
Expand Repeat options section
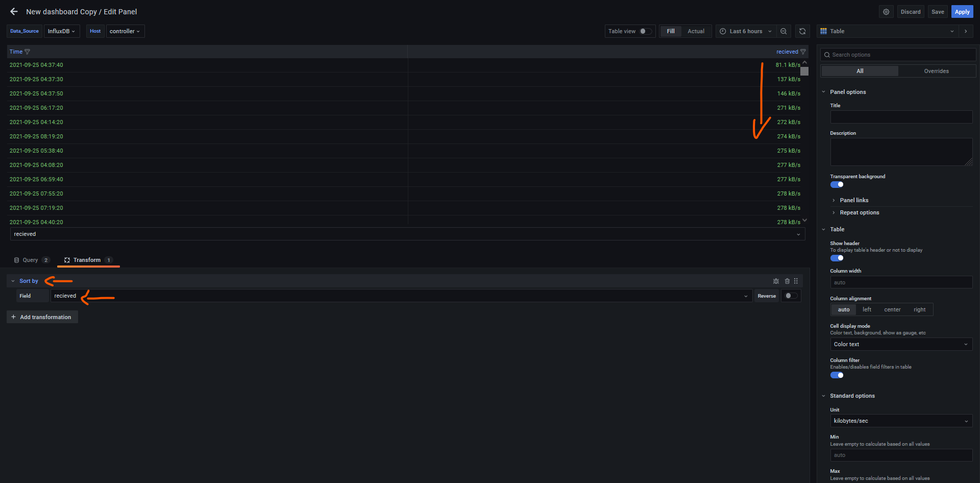(859, 212)
